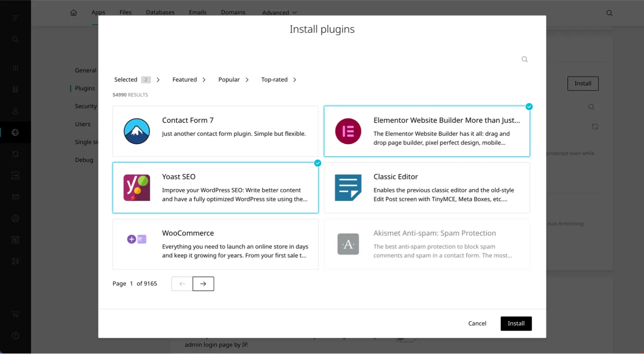This screenshot has width=644, height=354.
Task: Click the Elementor logo icon
Action: point(348,131)
